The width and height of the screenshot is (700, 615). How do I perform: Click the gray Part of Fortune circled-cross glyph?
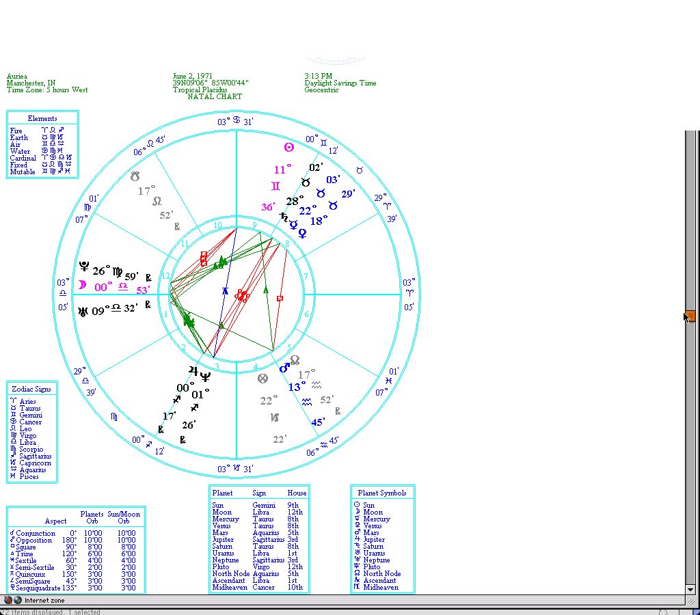(x=263, y=379)
